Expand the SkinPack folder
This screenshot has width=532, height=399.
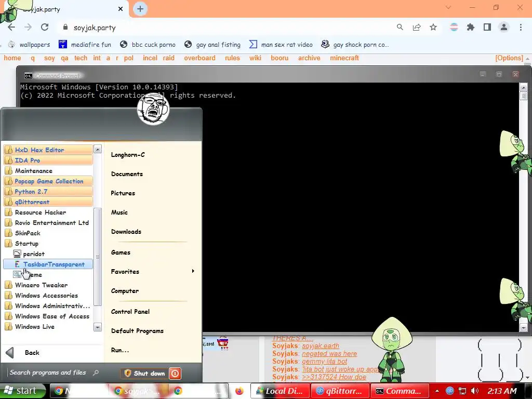[48, 233]
